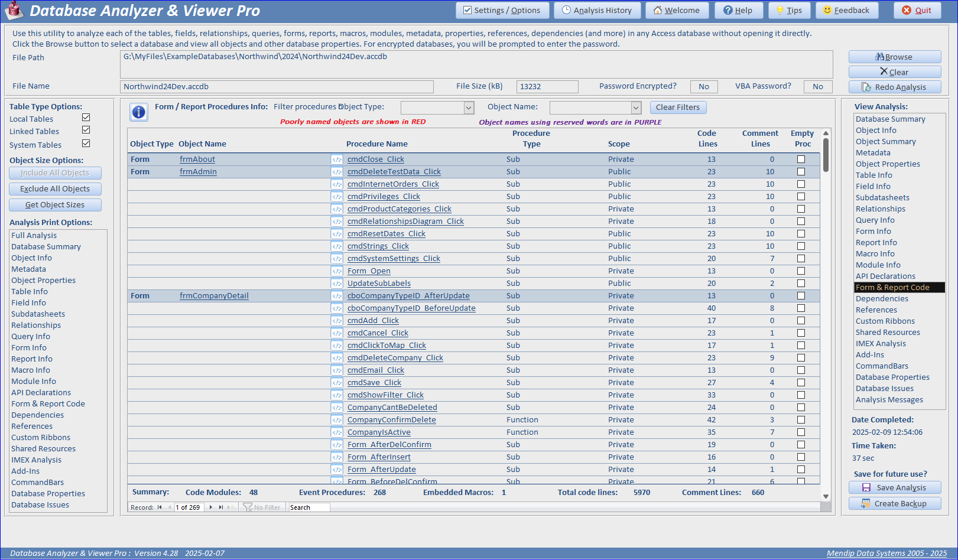
Task: Expand the Object Name filter dropdown
Action: (636, 108)
